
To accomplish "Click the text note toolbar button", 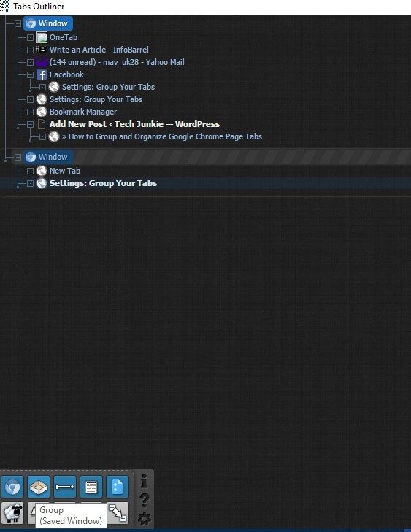I will tap(91, 487).
